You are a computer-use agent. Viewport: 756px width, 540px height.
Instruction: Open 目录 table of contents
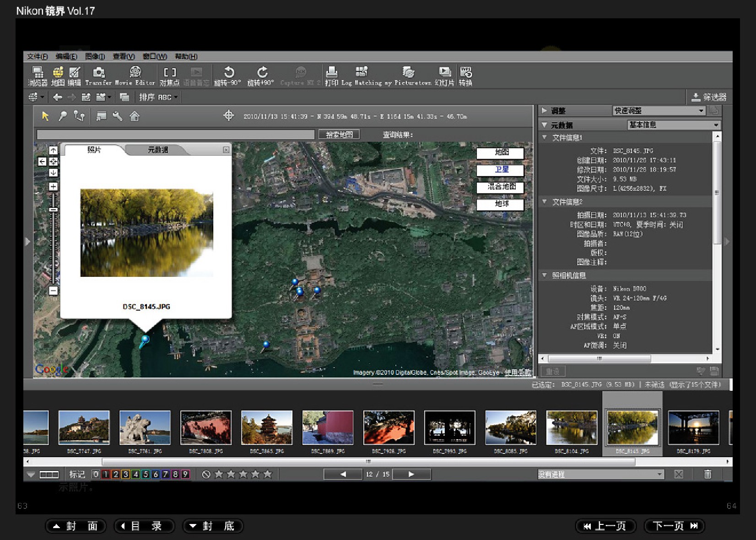(x=144, y=526)
